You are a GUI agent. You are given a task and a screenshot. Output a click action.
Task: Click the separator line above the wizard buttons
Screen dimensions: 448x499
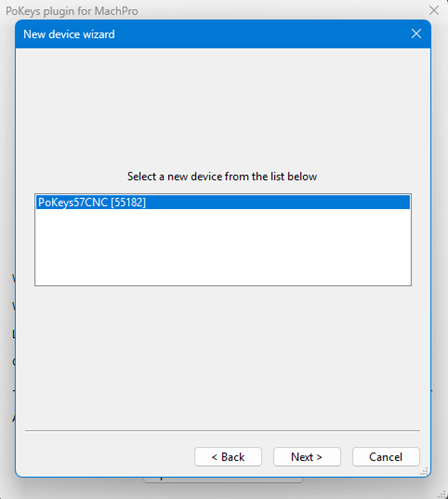[222, 430]
